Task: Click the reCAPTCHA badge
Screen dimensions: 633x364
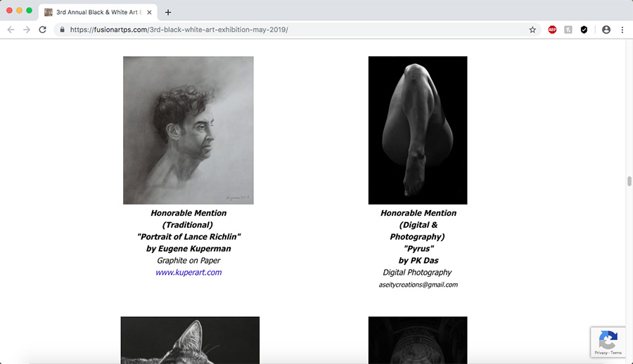Action: (x=608, y=342)
